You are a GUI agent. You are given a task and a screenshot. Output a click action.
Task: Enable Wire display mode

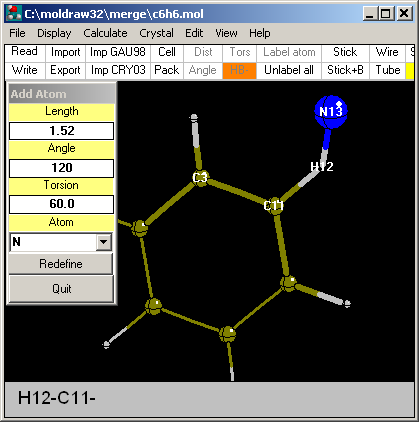pos(387,52)
